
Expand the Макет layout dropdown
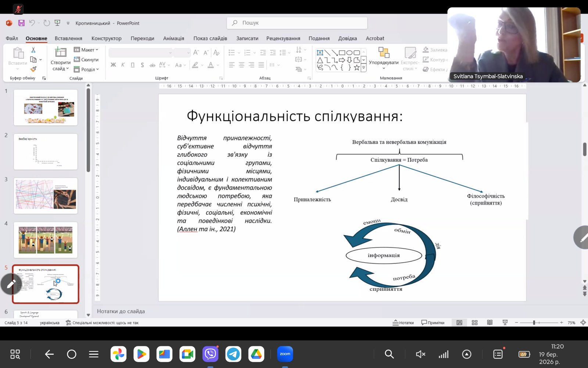86,50
